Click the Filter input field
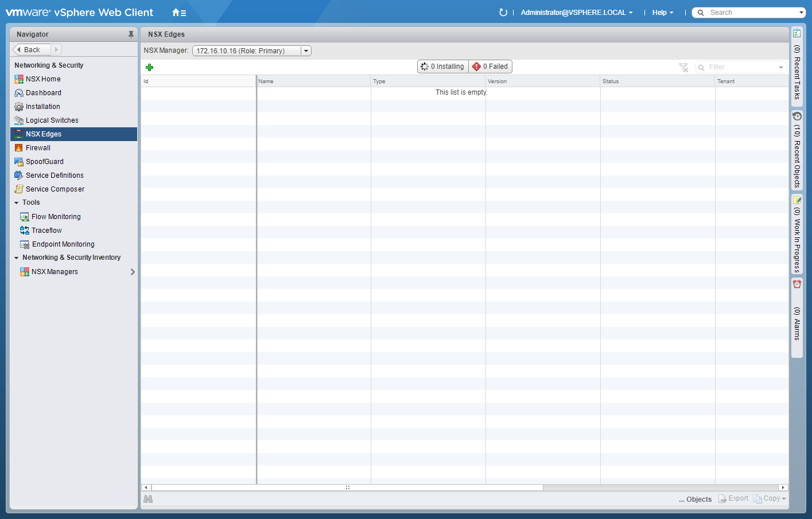 pyautogui.click(x=741, y=68)
